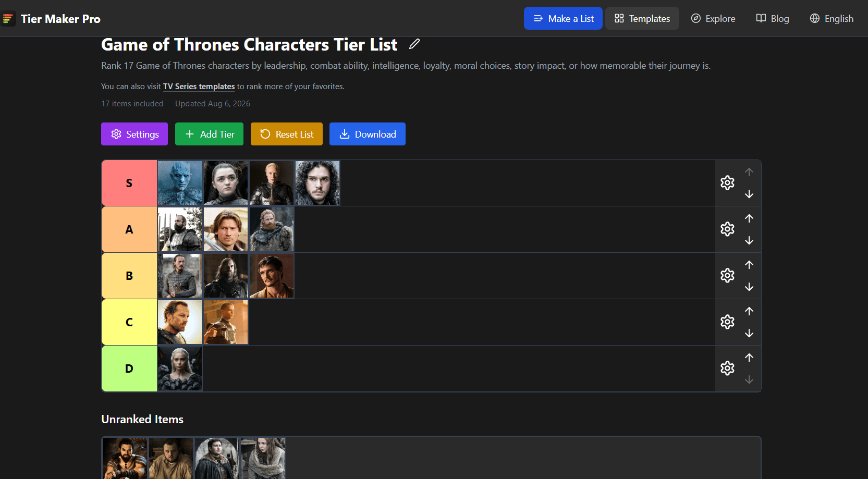Select the mustached man in orange, B tier
The height and width of the screenshot is (479, 868).
point(272,276)
